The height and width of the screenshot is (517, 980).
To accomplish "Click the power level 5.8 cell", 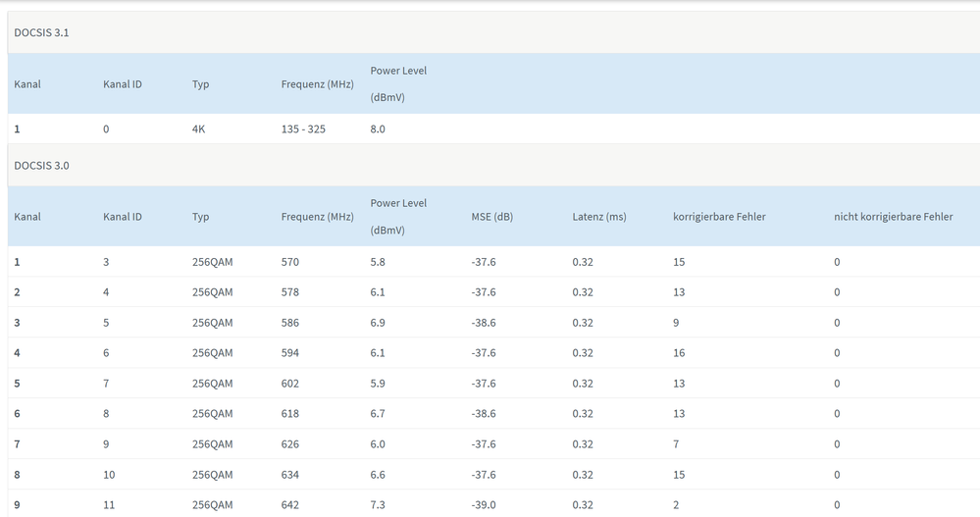I will tap(378, 262).
